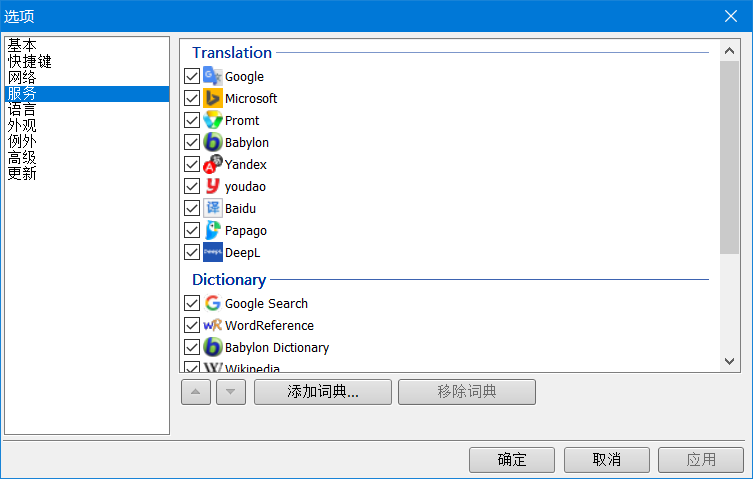This screenshot has width=753, height=479.
Task: Move selected service up with arrow button
Action: point(195,392)
